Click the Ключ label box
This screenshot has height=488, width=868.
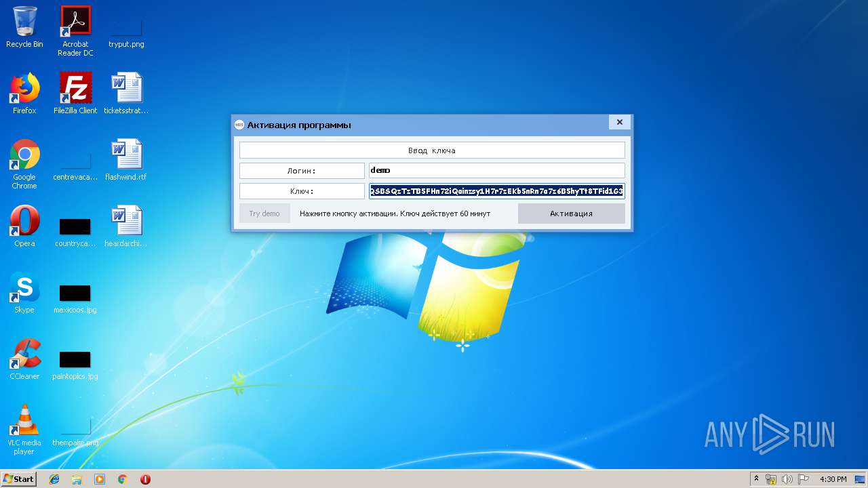pyautogui.click(x=302, y=191)
